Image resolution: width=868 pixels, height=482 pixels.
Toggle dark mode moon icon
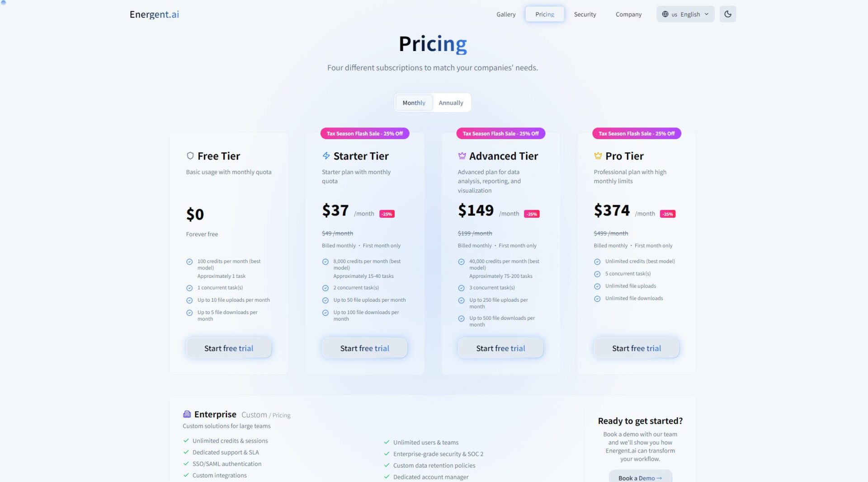tap(727, 14)
